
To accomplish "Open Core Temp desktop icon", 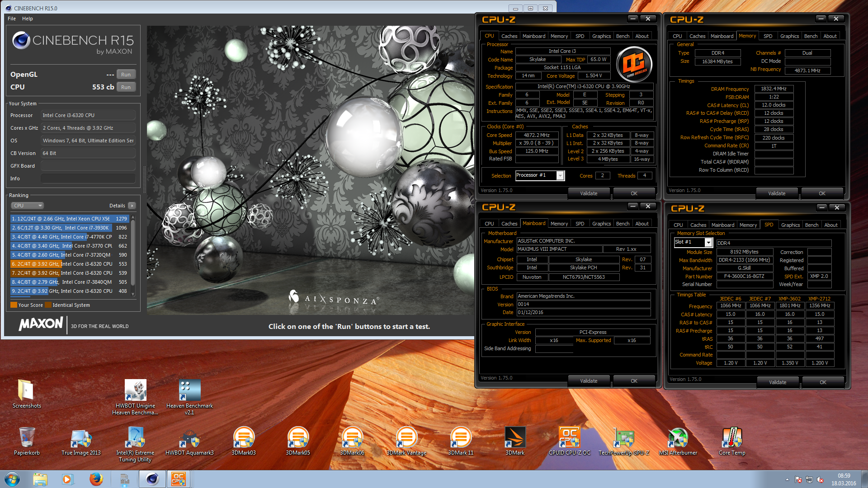I will pyautogui.click(x=732, y=441).
